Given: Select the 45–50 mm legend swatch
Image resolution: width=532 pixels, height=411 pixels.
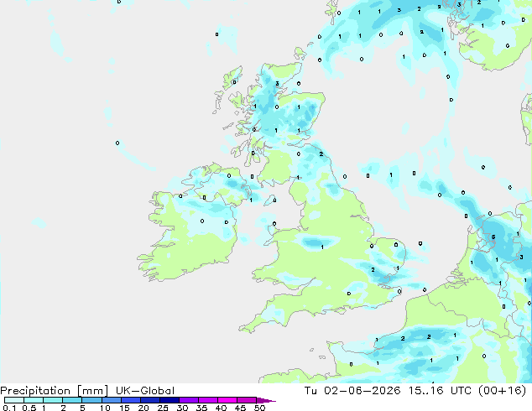Looking at the screenshot, I should pos(247,400).
